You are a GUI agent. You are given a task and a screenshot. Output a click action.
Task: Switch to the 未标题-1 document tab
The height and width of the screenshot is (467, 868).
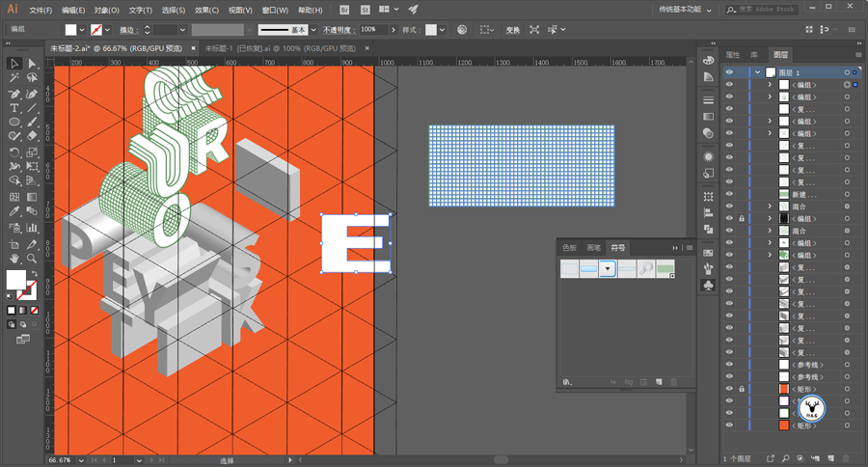coord(280,49)
